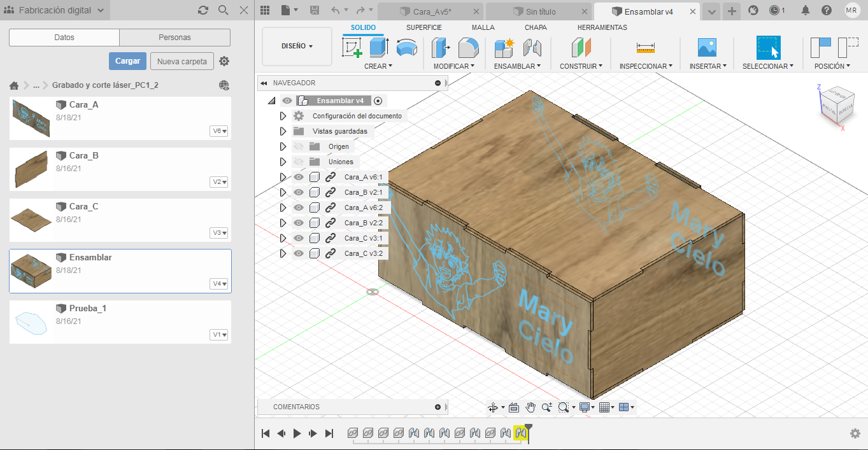Open the Insert image tool icon
Image resolution: width=868 pixels, height=450 pixels.
coord(707,48)
